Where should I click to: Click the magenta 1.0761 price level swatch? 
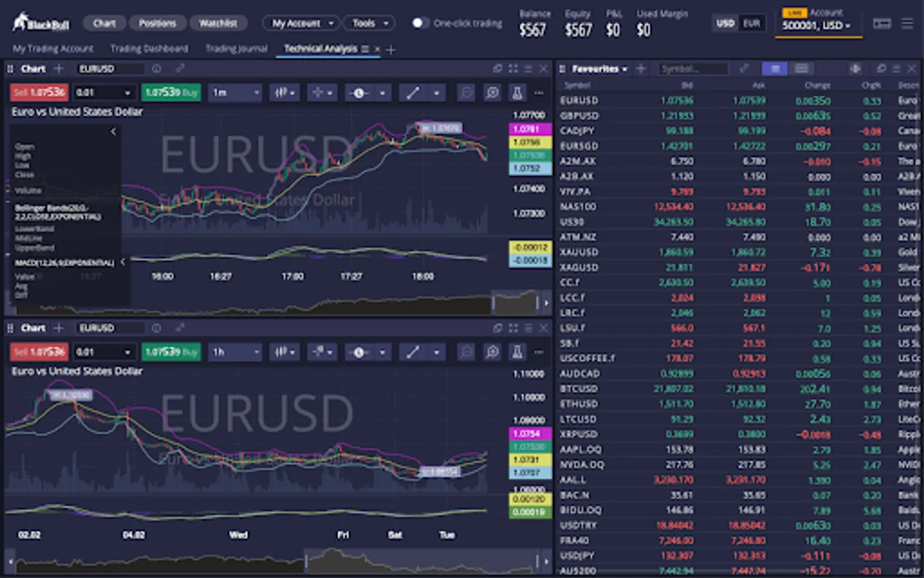coord(529,129)
